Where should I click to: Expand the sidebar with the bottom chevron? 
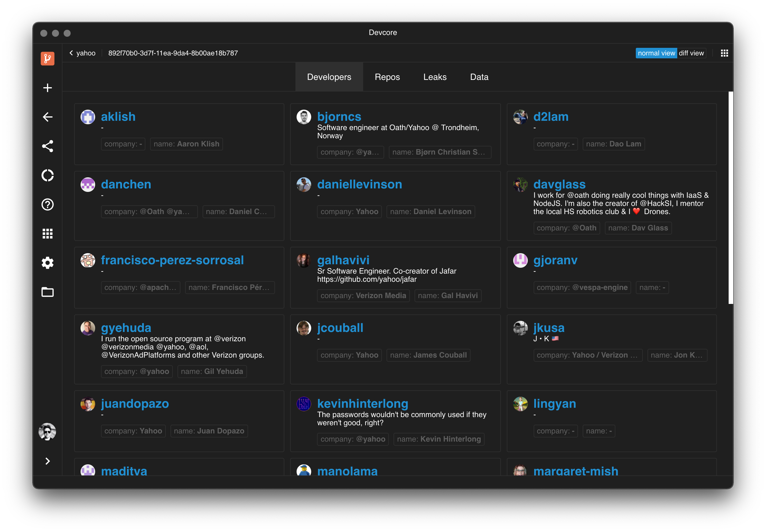[x=47, y=461]
